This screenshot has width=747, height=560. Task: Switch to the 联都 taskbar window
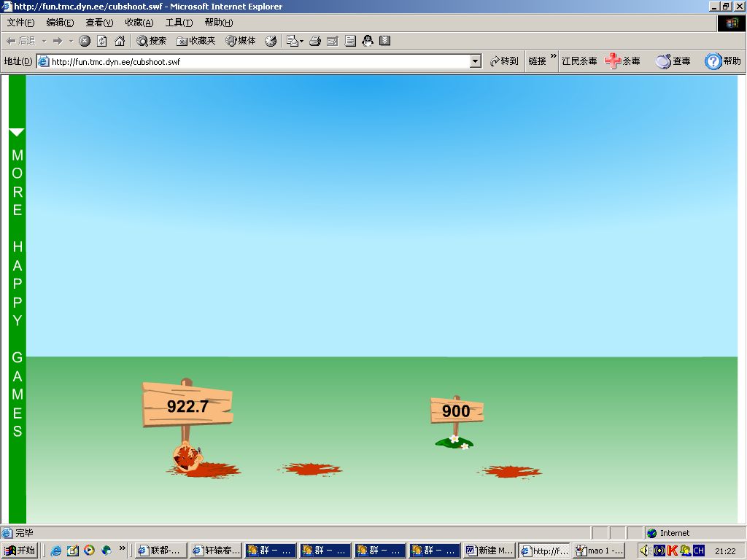click(x=160, y=551)
